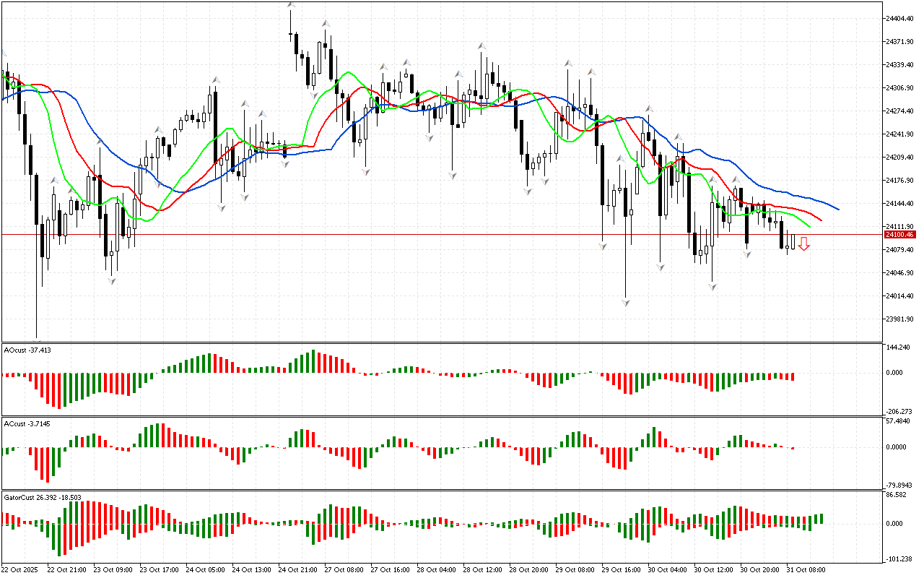Click the AOcust indicator label
Image resolution: width=924 pixels, height=578 pixels.
click(27, 350)
